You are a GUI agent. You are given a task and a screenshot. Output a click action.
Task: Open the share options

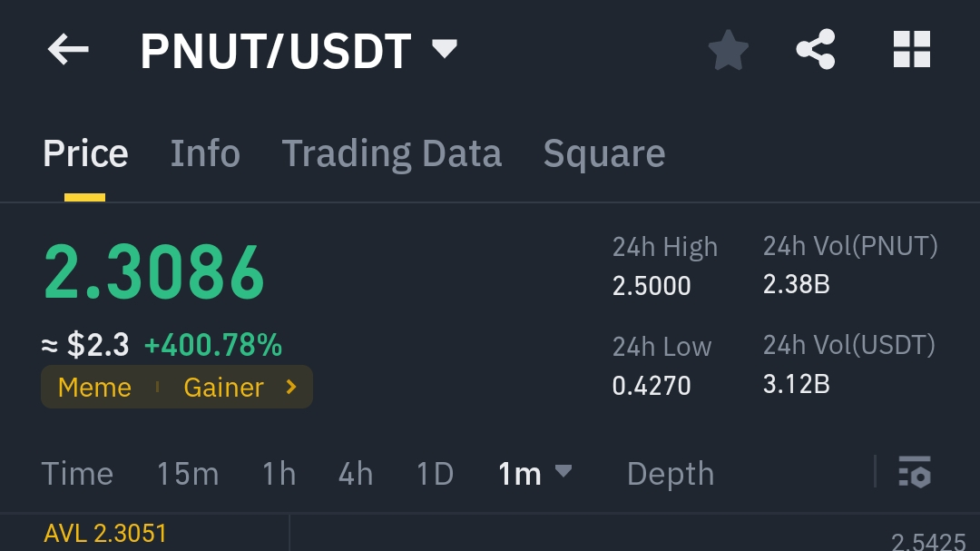click(x=815, y=50)
